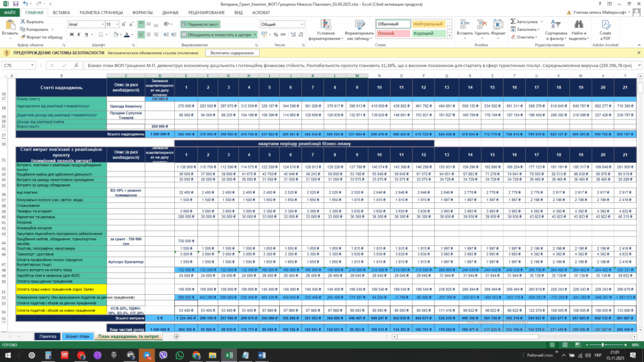Apply the Плохой cell style
The image size is (644, 362).
(x=386, y=33)
